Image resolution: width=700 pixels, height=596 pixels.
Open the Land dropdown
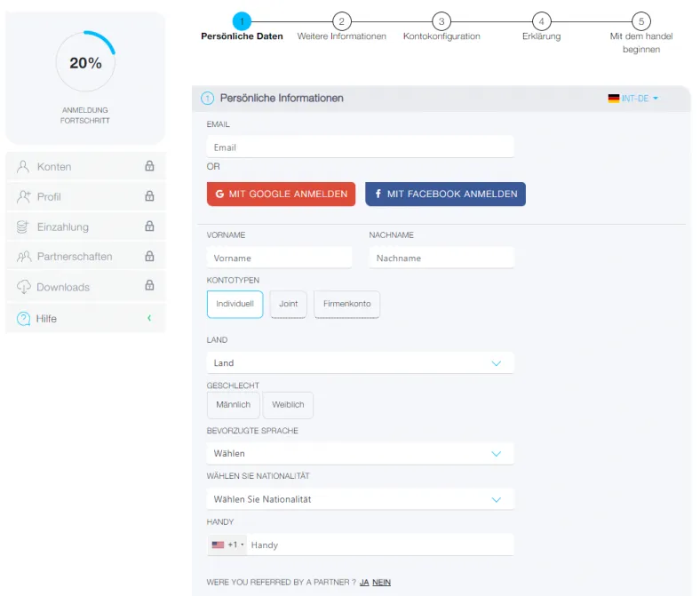click(360, 363)
